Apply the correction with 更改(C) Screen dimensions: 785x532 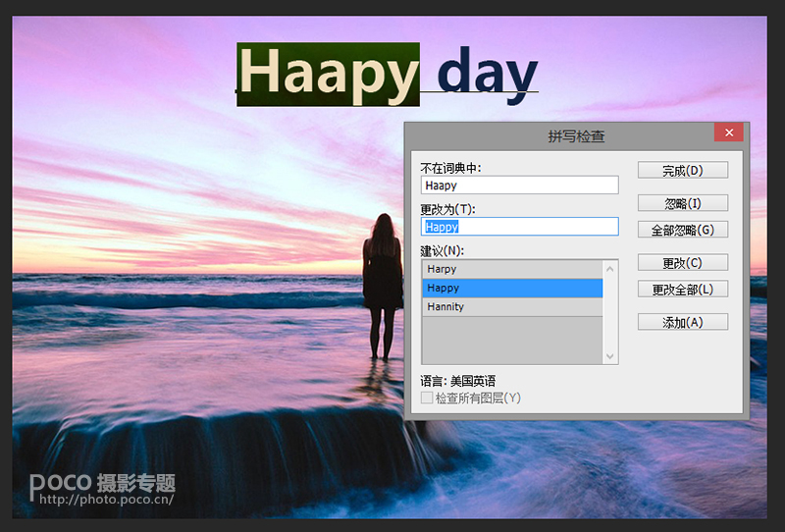tap(682, 263)
